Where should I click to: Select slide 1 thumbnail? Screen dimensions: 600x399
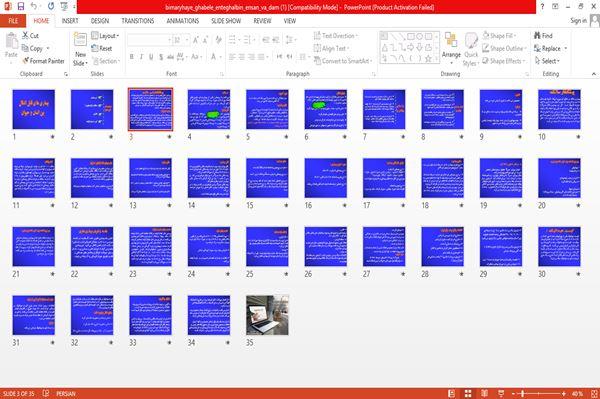(x=34, y=109)
